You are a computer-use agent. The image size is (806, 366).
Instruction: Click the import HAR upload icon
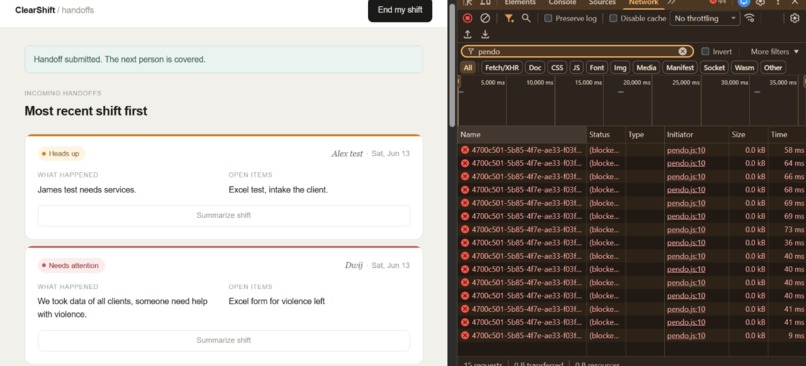pos(467,34)
